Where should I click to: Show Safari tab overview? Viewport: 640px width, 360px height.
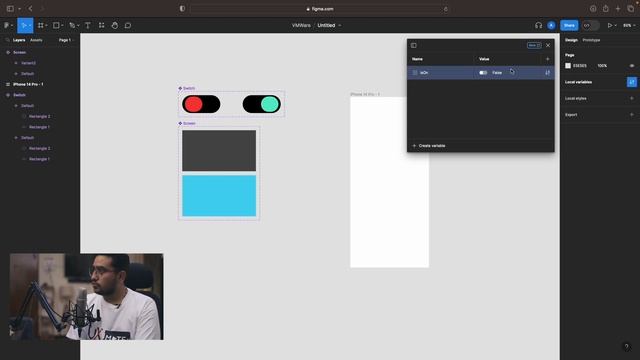(x=631, y=9)
